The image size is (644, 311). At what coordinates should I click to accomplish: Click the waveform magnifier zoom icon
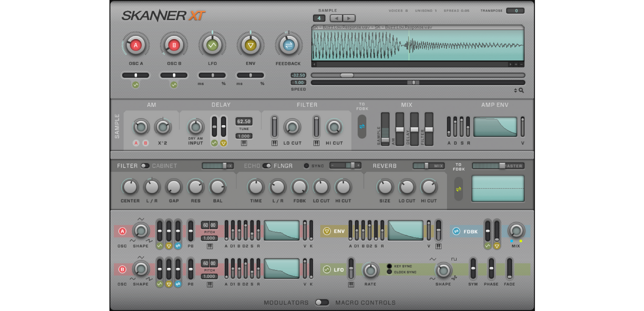[x=521, y=90]
